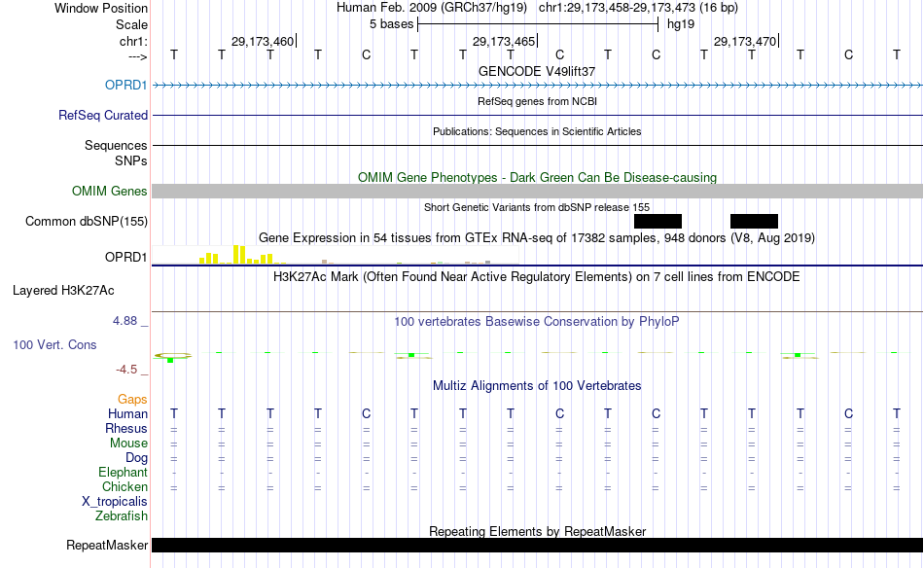
Task: Select the Zebrafish species label
Action: point(122,515)
